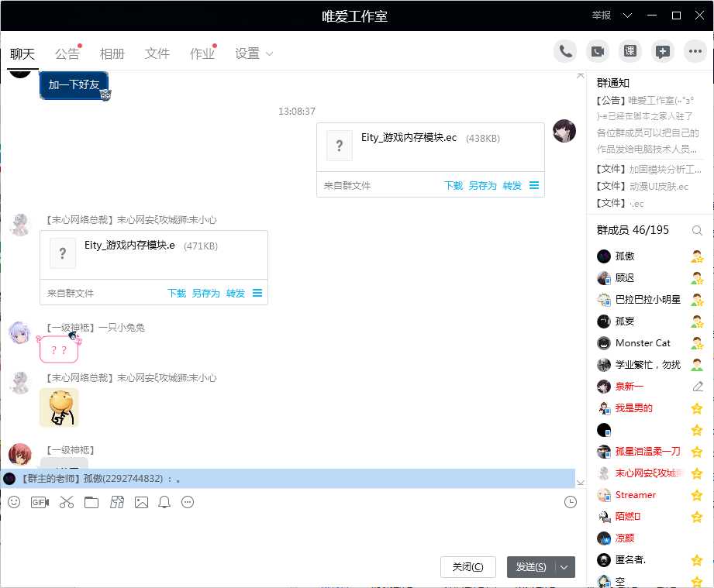Open send options dropdown next to 发送
Image resolution: width=714 pixels, height=588 pixels.
(x=564, y=567)
